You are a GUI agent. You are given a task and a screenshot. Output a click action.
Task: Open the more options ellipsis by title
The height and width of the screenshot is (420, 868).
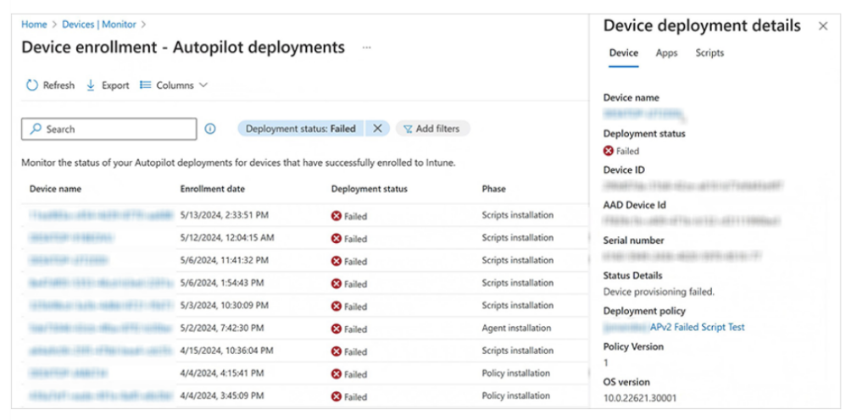pos(367,48)
